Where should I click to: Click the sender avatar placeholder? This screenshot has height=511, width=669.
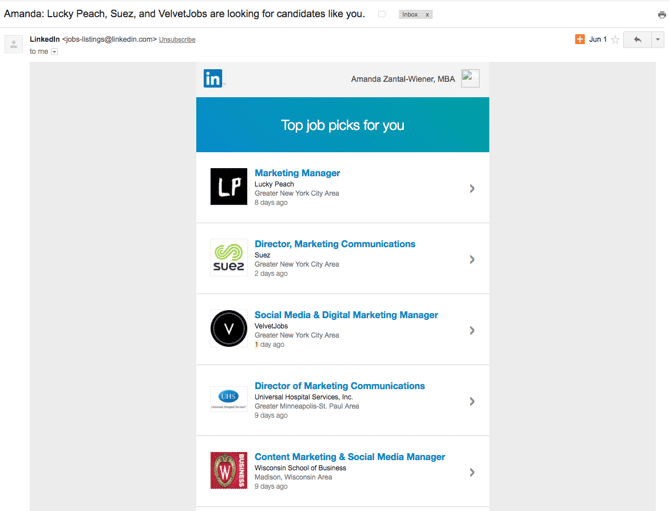pos(14,44)
